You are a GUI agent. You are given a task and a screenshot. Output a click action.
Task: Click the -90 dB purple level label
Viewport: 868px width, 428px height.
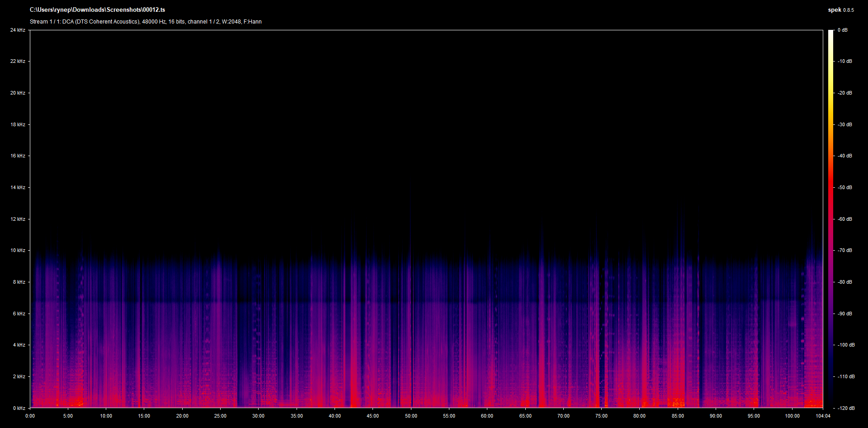844,314
